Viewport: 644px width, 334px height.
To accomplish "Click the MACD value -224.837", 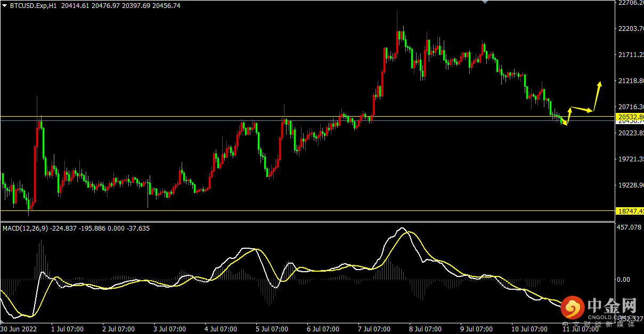I will [63, 228].
